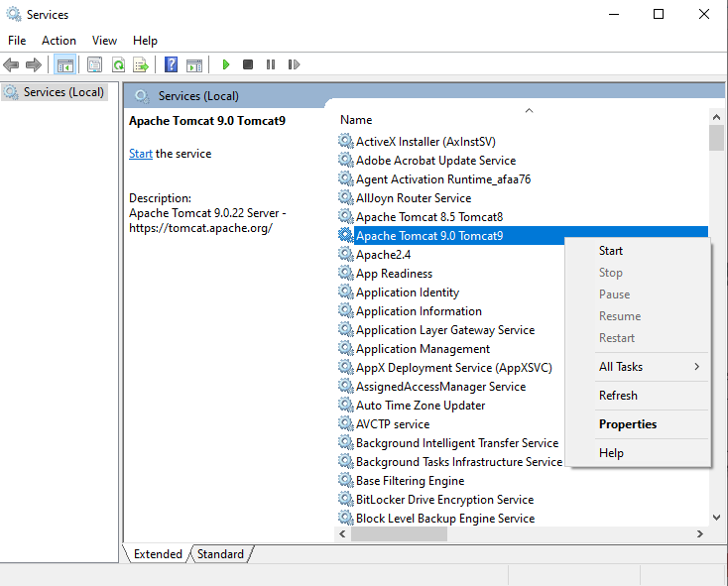Screen dimensions: 728x586
Task: Open the View menu
Action: tap(104, 41)
